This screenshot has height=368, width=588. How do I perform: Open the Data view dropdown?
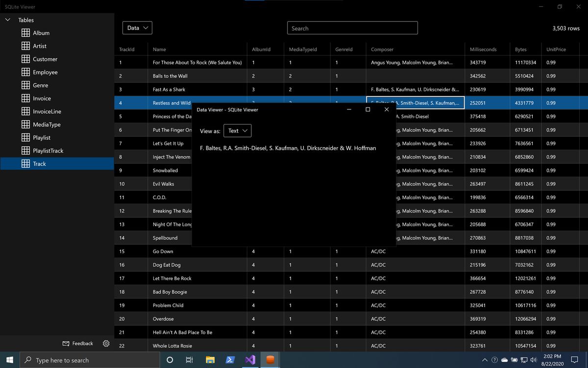point(137,27)
